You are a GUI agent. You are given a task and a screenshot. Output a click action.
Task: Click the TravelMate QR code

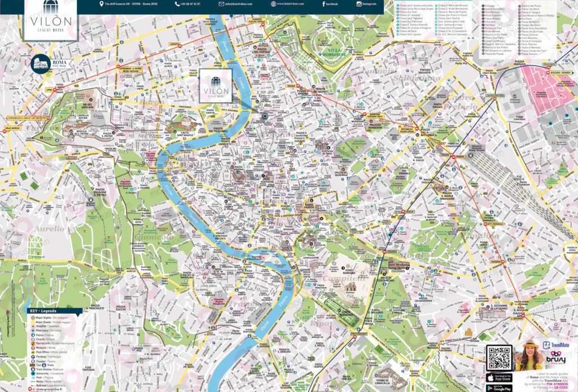click(x=498, y=356)
